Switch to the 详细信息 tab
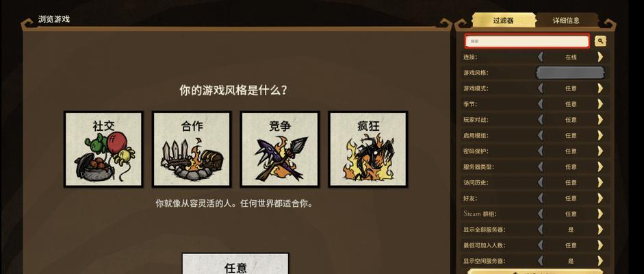 pos(566,21)
